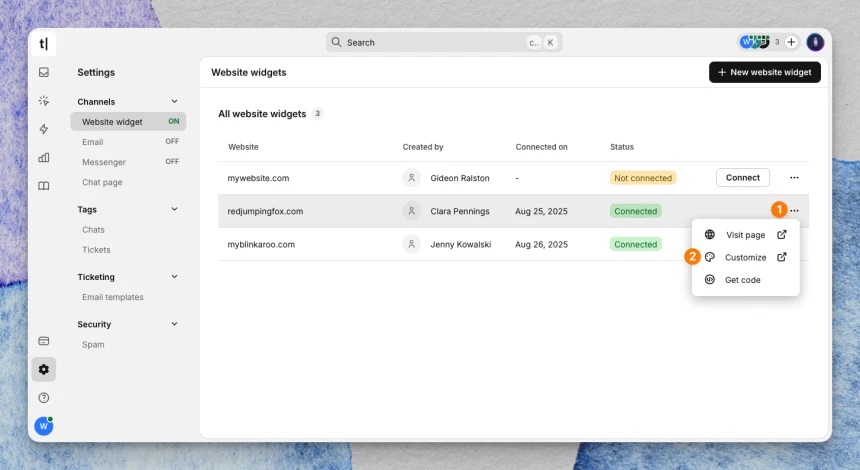Collapse the Security section
Image resolution: width=860 pixels, height=470 pixels.
(x=174, y=324)
